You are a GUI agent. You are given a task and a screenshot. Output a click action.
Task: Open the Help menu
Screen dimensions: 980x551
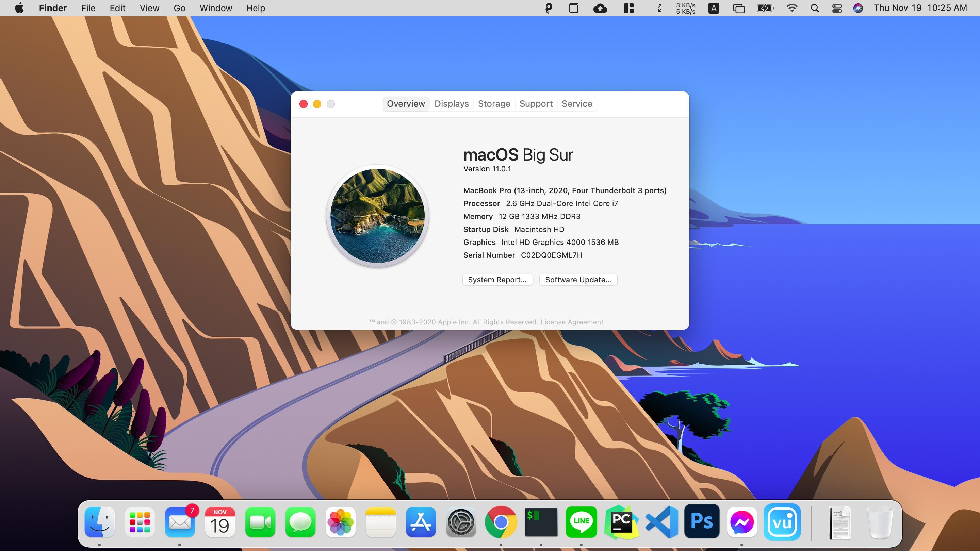tap(255, 8)
